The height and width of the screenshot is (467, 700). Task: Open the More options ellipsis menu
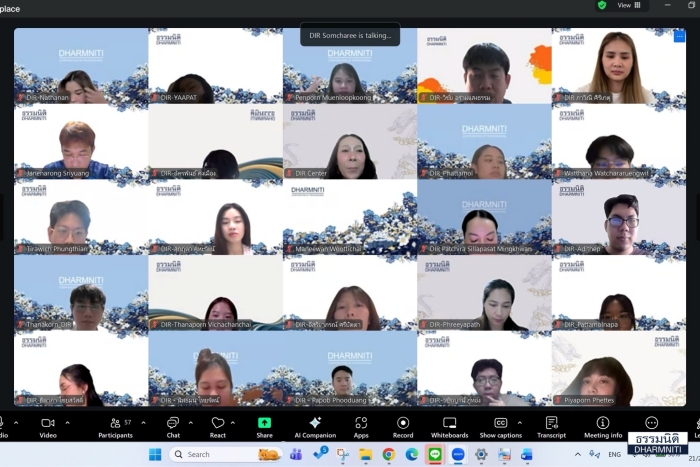(x=652, y=423)
